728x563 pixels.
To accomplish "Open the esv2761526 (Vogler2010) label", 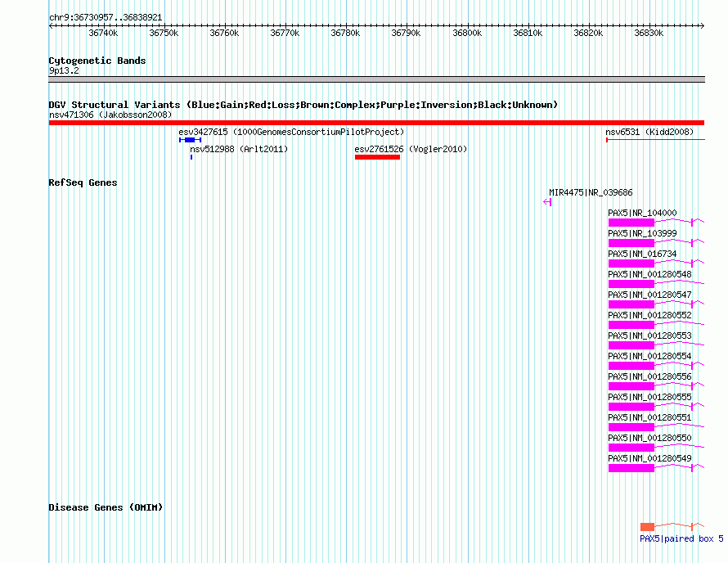I will click(x=411, y=149).
